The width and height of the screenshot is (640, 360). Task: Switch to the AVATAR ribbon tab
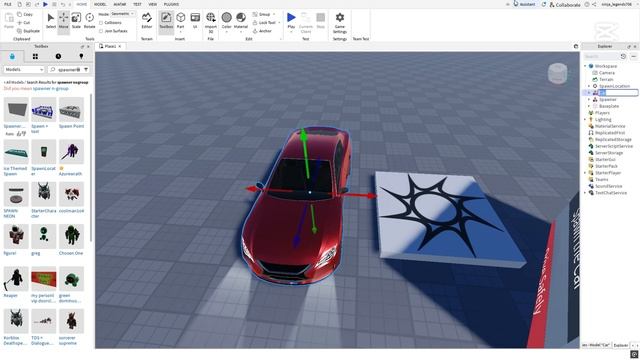tap(120, 4)
